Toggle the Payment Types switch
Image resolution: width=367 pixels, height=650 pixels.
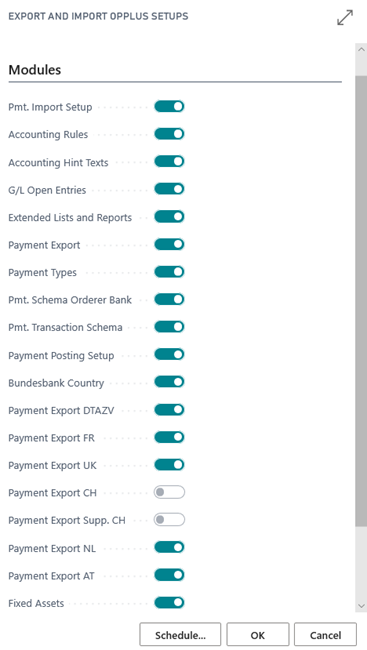click(x=169, y=272)
